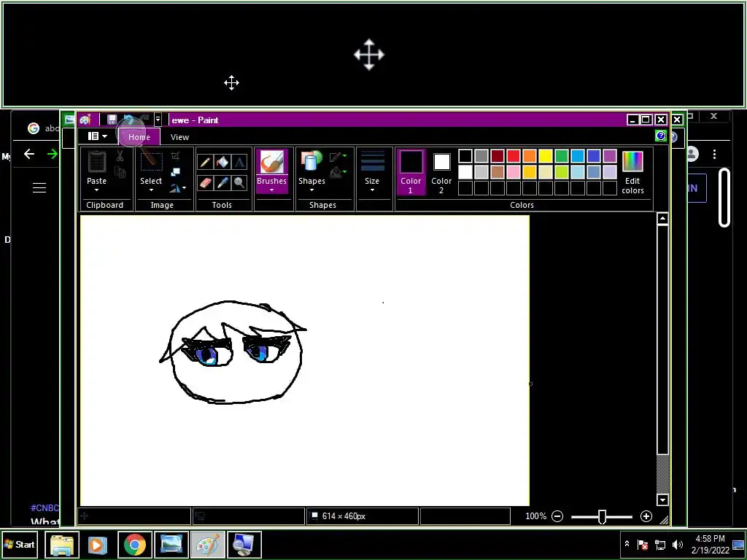
Task: Click the Action Center flag tray icon
Action: [x=643, y=544]
